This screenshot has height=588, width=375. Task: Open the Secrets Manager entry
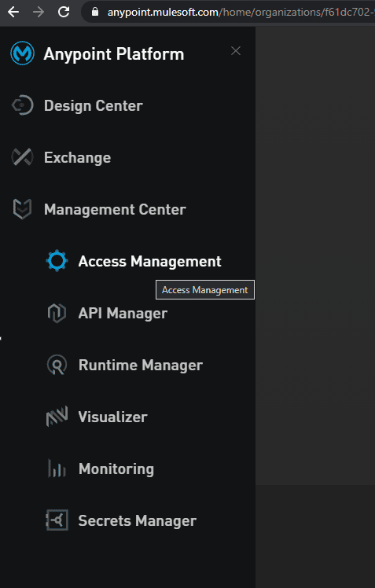(138, 521)
